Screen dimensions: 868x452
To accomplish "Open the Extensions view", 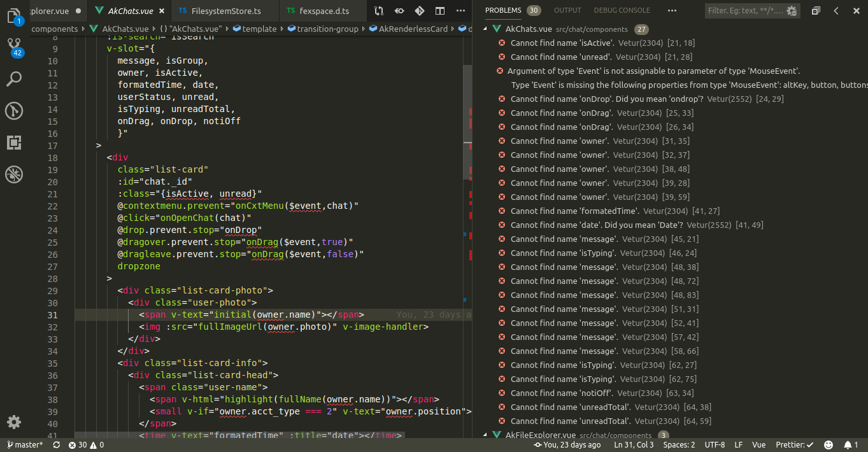I will [14, 143].
